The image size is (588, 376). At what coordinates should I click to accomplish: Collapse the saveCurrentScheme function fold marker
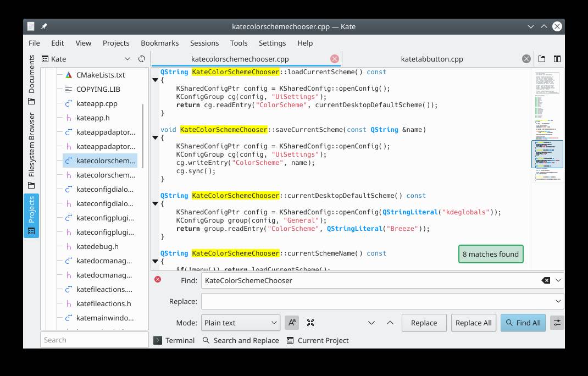pyautogui.click(x=155, y=138)
